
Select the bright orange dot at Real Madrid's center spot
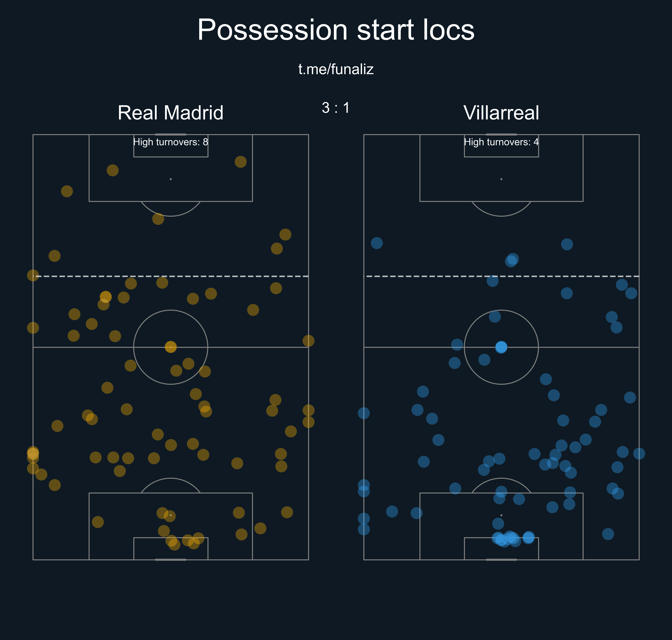tap(170, 347)
